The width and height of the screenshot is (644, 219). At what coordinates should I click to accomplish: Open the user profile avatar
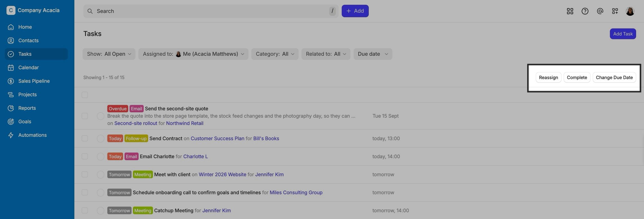(x=630, y=11)
